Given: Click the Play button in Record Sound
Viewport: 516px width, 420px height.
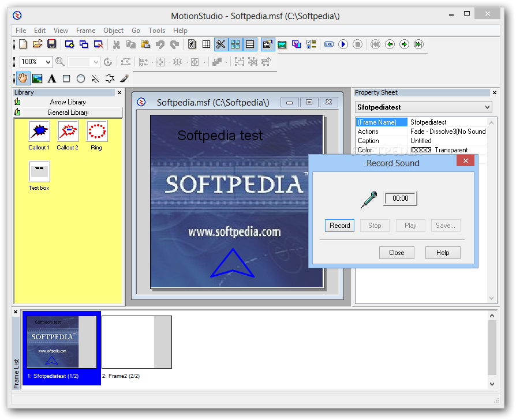Looking at the screenshot, I should (x=410, y=226).
